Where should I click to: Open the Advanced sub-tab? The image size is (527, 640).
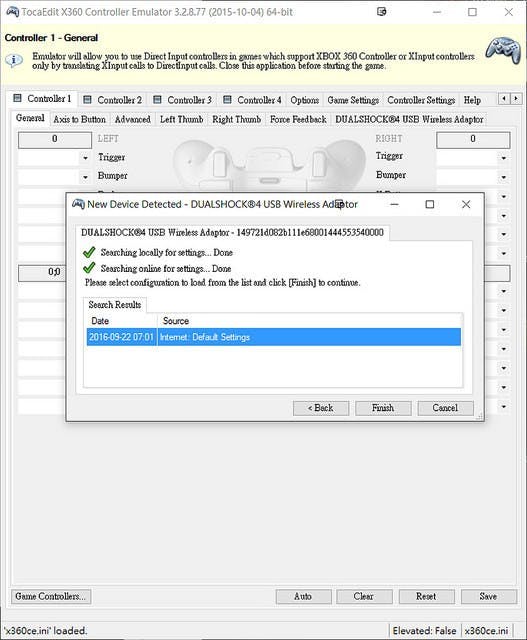tap(133, 120)
